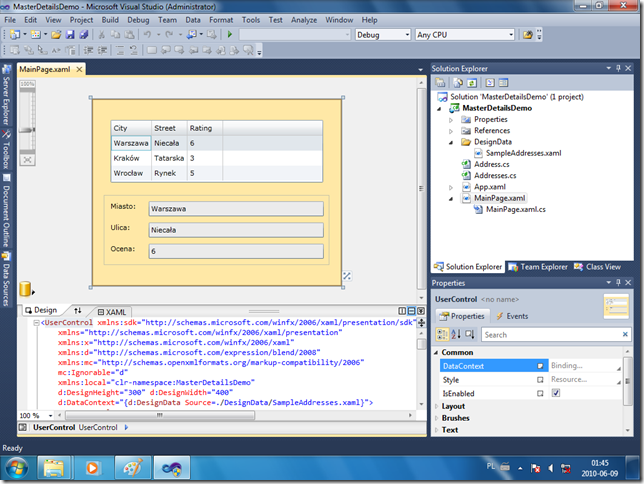Click the Refresh icon in Solution Explorer

click(x=472, y=83)
